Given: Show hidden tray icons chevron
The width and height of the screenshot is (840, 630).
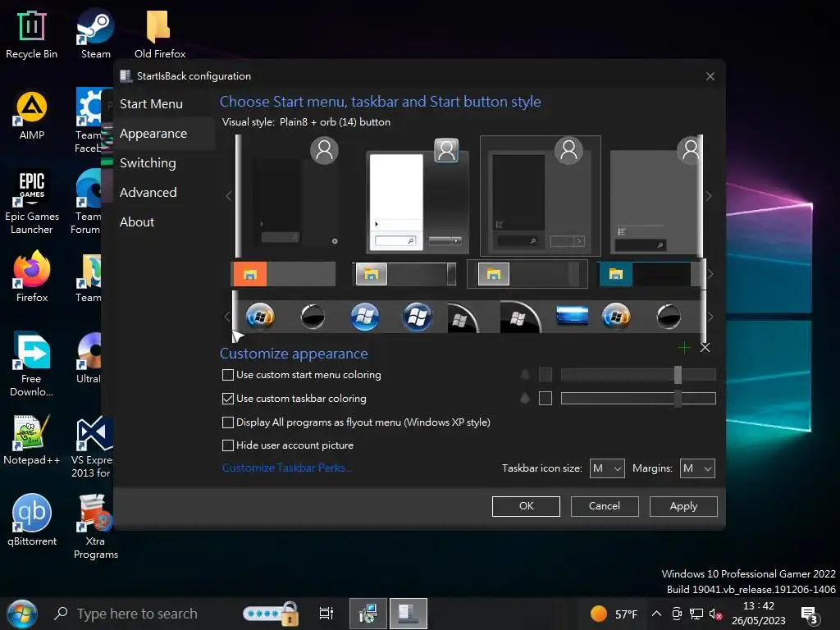Looking at the screenshot, I should pyautogui.click(x=656, y=614).
